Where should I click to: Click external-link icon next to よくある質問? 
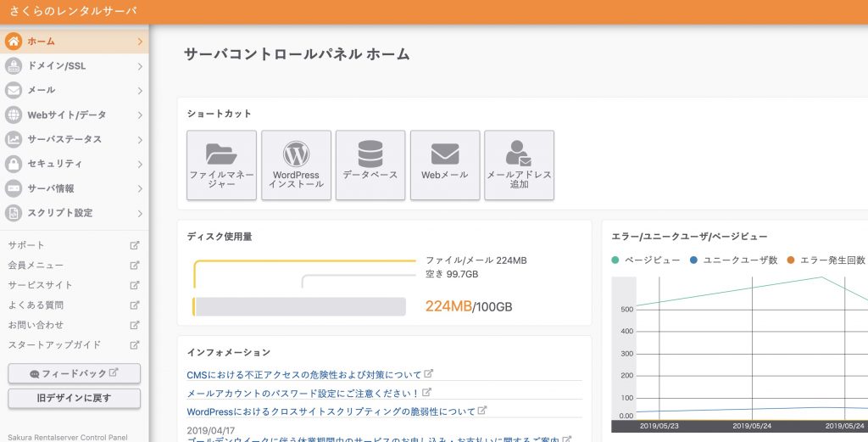pos(135,305)
